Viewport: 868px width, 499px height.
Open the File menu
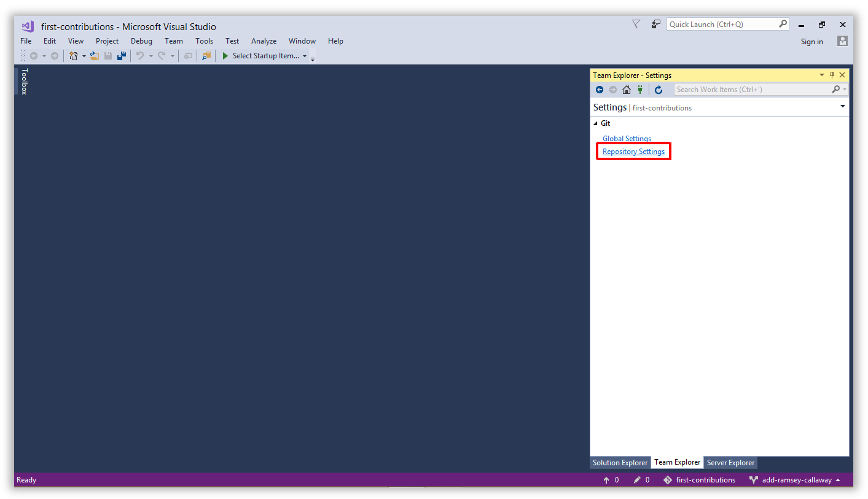[x=26, y=41]
